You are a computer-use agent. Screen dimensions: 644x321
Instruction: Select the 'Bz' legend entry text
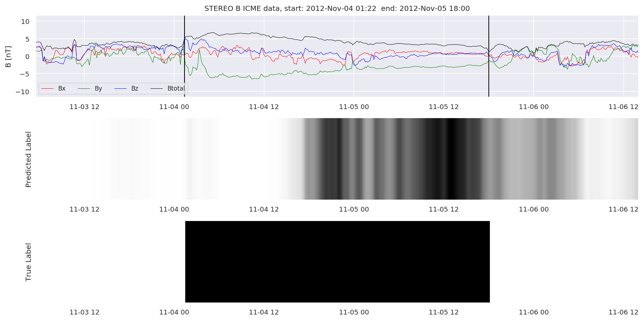tap(135, 88)
